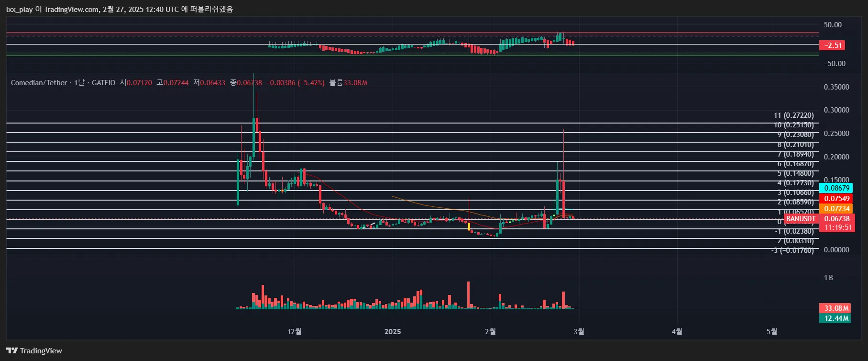868x361 pixels.
Task: Click the cyan 0.08679 price label
Action: (x=836, y=188)
